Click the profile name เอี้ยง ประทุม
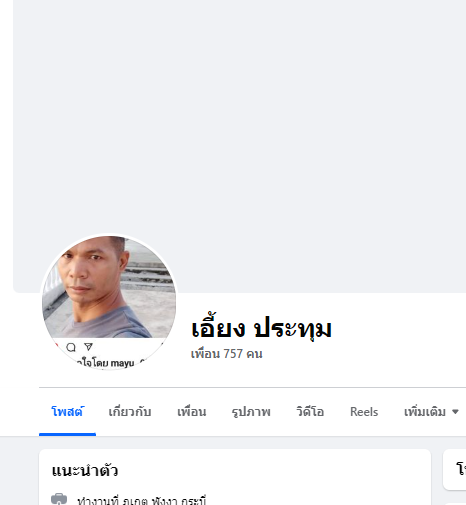The height and width of the screenshot is (505, 466). (x=261, y=329)
